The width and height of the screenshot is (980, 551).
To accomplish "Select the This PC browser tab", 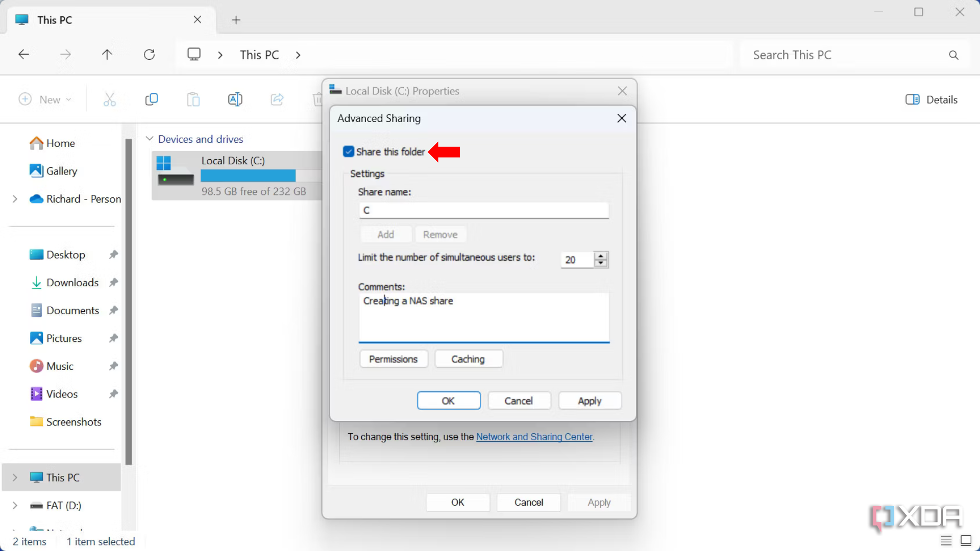I will 56,20.
